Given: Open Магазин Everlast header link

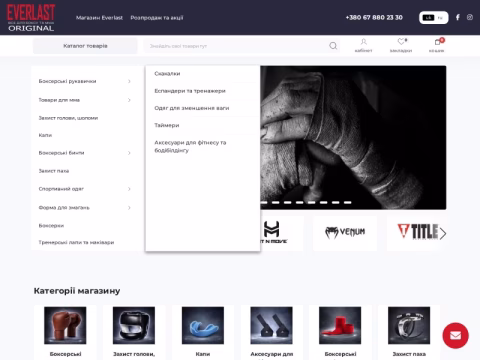Looking at the screenshot, I should (x=99, y=18).
